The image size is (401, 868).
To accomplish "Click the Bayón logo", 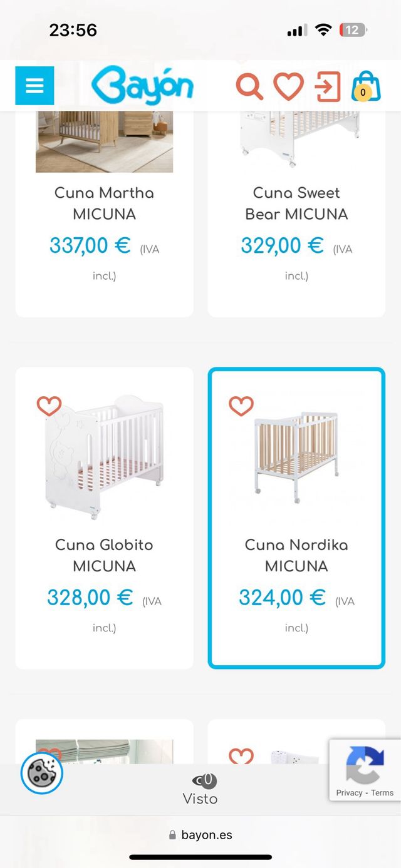I will 143,86.
